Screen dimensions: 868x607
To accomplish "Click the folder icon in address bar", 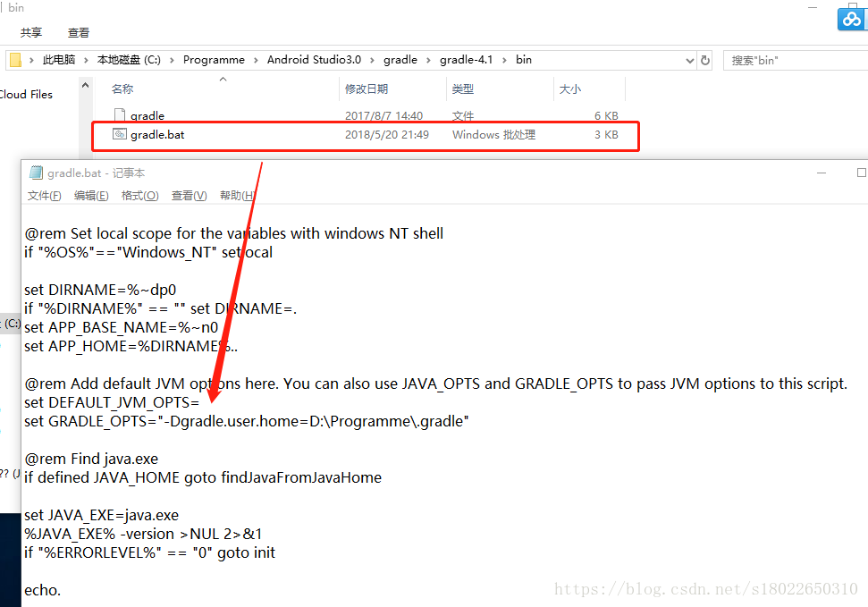I will (15, 60).
